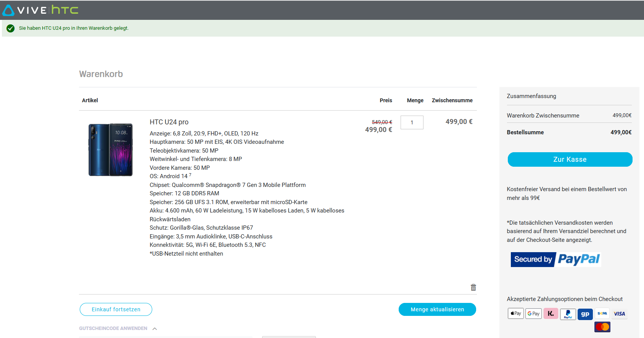Image resolution: width=644 pixels, height=338 pixels.
Task: Click the VISA payment icon
Action: pyautogui.click(x=619, y=314)
